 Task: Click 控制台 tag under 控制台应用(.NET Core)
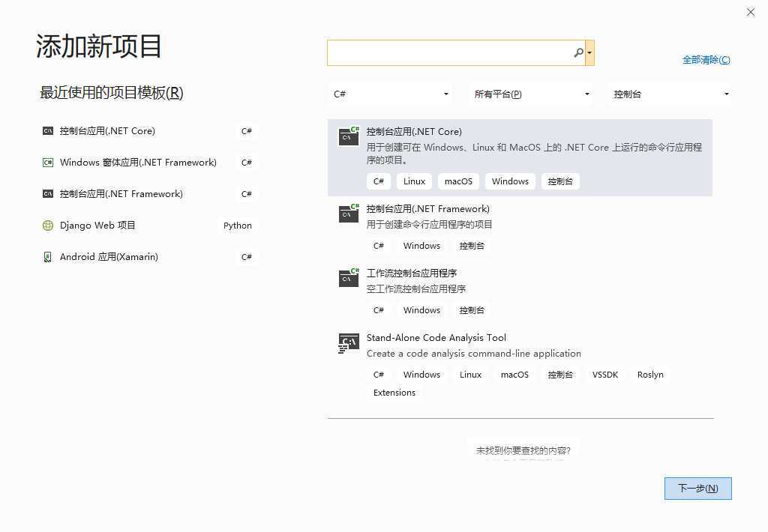(x=560, y=181)
